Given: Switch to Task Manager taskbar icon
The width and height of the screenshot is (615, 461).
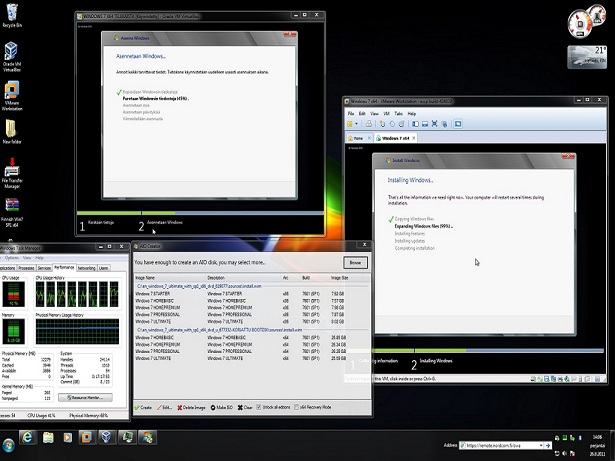Looking at the screenshot, I should coord(127,437).
